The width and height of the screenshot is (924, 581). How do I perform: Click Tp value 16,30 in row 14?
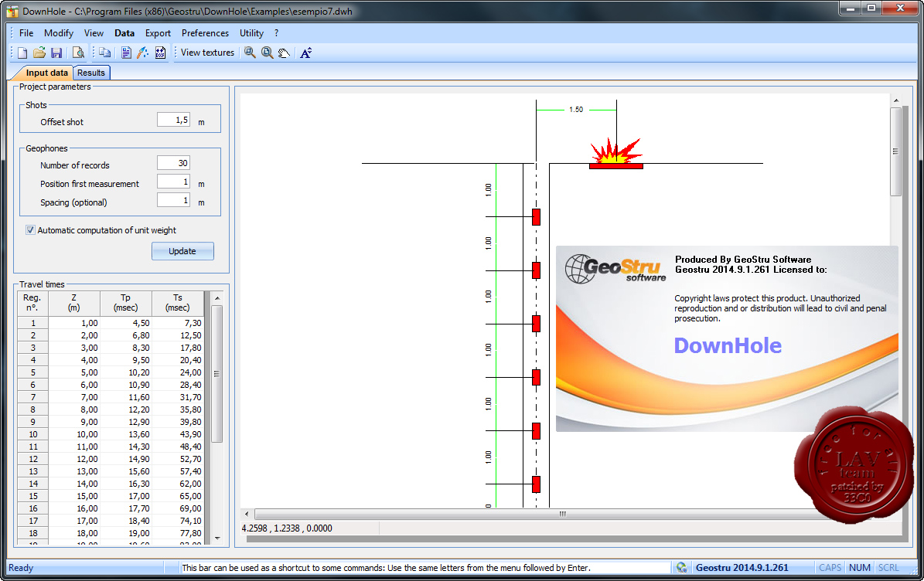click(126, 484)
